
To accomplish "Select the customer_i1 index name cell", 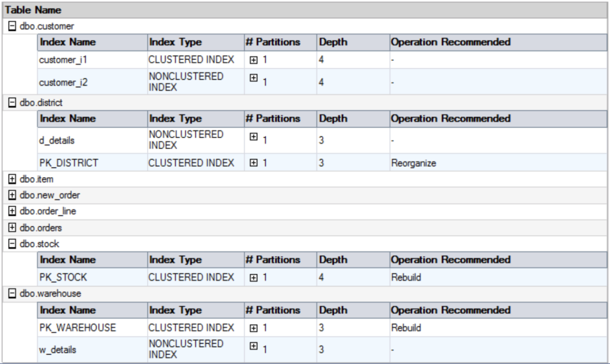I will (x=92, y=60).
